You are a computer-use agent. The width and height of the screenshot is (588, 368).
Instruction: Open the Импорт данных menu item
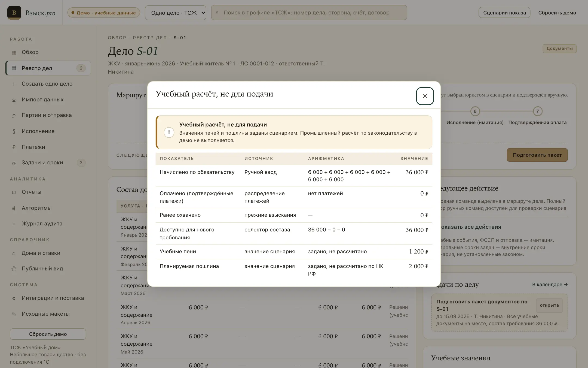coord(48,99)
